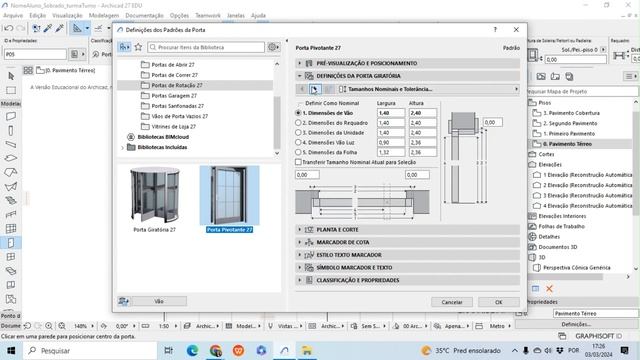Open Microsoft Edge from taskbar

point(192,351)
